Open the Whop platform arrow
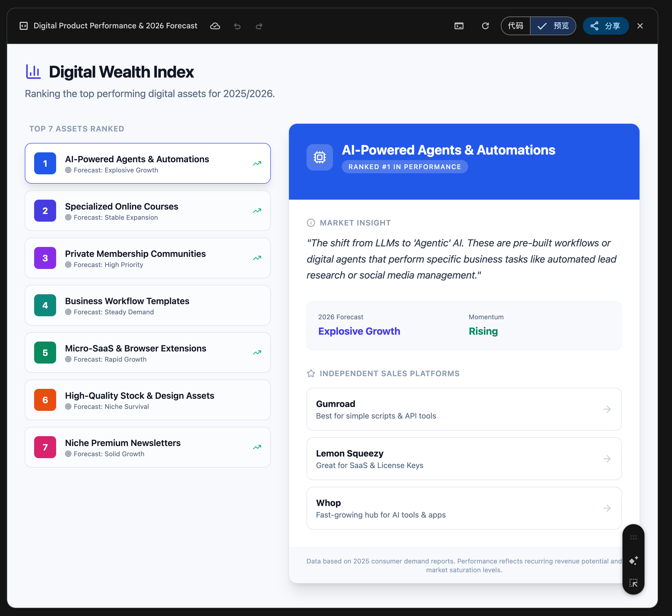Viewport: 672px width, 616px height. point(607,508)
